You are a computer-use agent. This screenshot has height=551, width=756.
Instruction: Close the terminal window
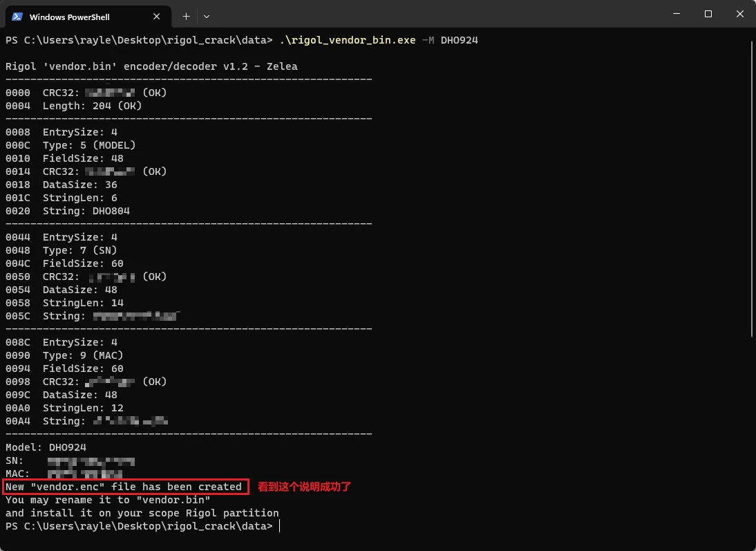(x=739, y=14)
